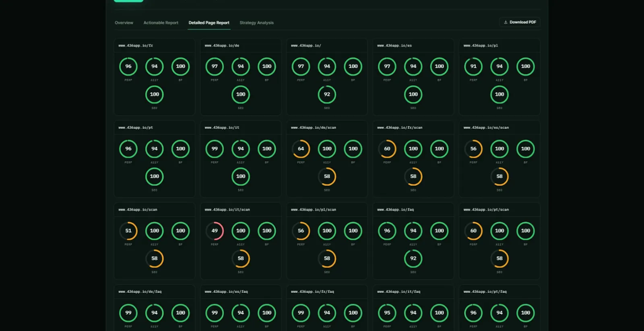Click the www.436app.io/fr/faq card title

click(312, 292)
